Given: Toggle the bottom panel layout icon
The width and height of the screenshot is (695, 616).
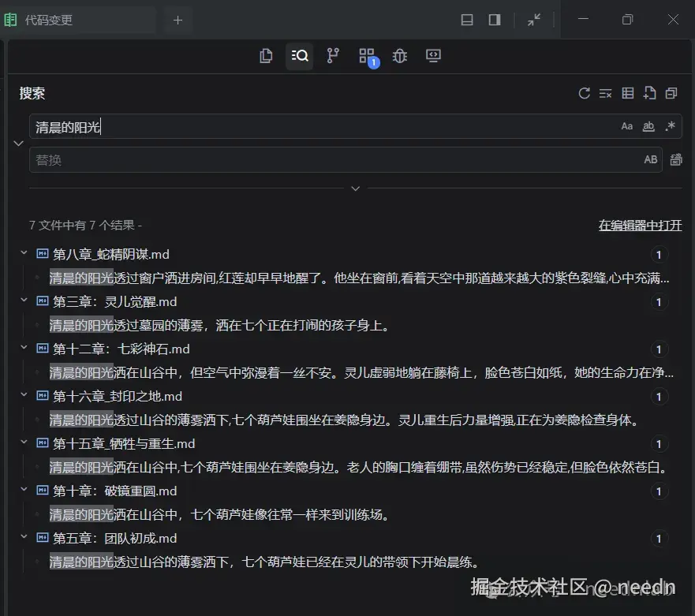Looking at the screenshot, I should (x=467, y=20).
